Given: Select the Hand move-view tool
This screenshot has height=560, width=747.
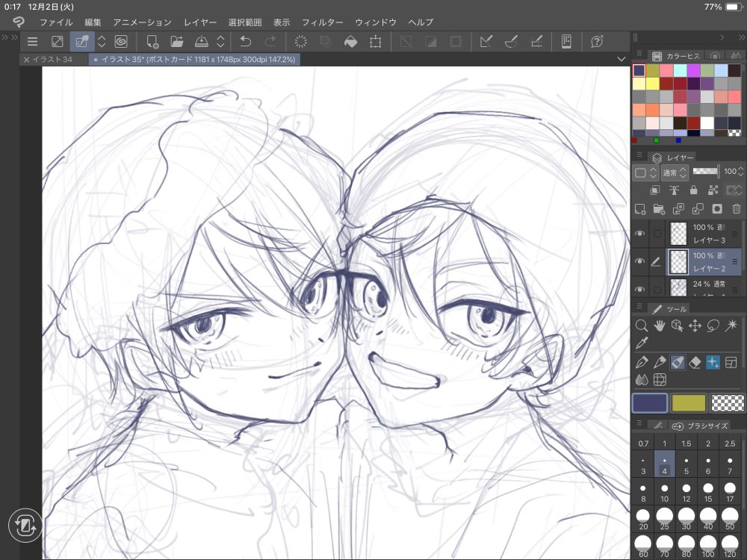Looking at the screenshot, I should [x=660, y=326].
